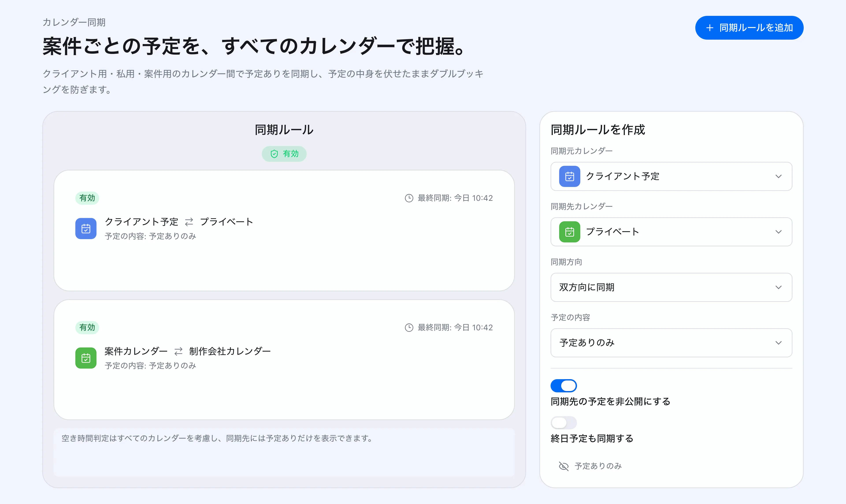846x504 pixels.
Task: Click the crossed-eye icon beside 予定ありのみ
Action: pyautogui.click(x=564, y=466)
